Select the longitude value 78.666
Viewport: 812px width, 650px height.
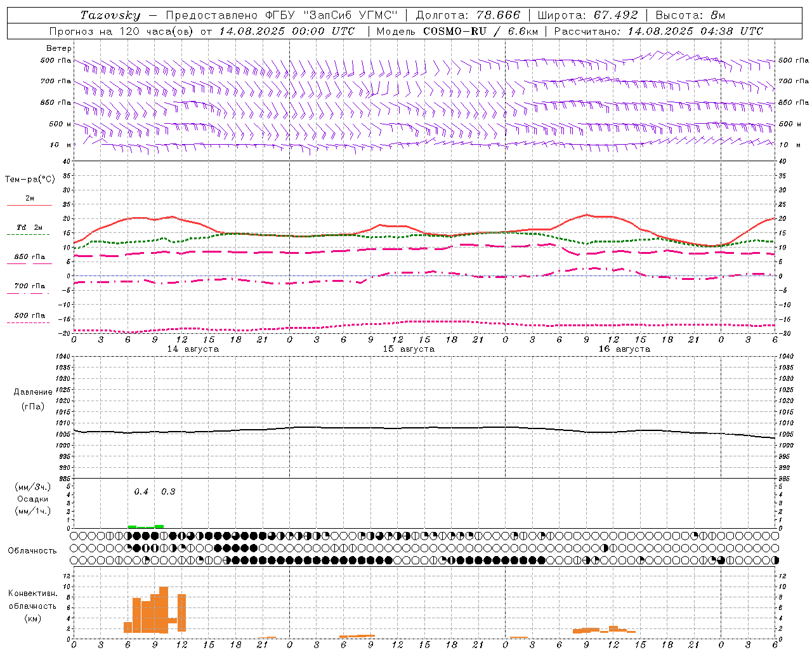pyautogui.click(x=498, y=15)
